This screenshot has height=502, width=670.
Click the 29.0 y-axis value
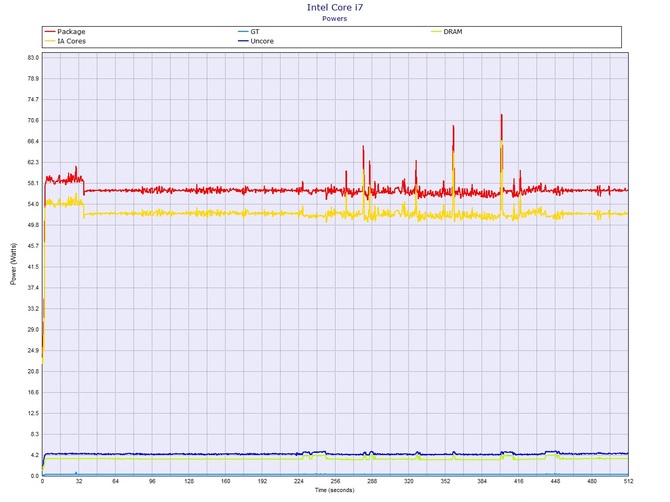tap(34, 329)
